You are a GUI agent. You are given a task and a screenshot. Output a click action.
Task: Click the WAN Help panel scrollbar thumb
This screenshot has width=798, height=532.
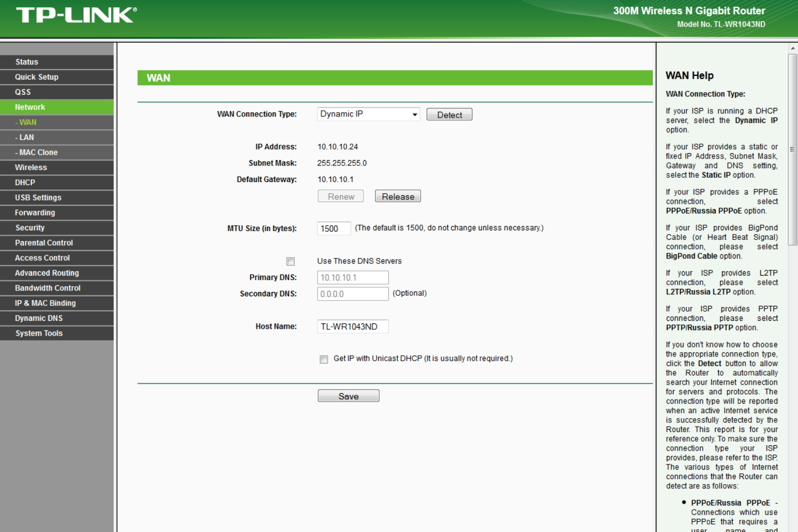tap(793, 149)
